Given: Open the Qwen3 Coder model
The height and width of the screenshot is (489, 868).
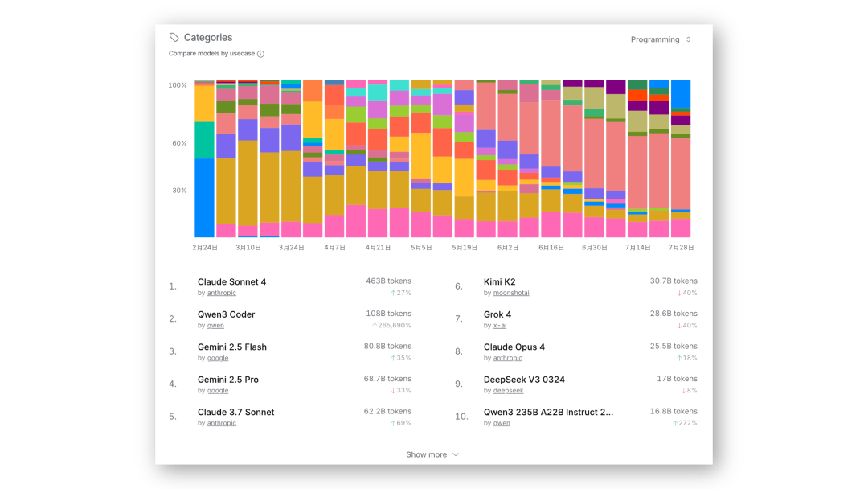Looking at the screenshot, I should click(x=226, y=314).
